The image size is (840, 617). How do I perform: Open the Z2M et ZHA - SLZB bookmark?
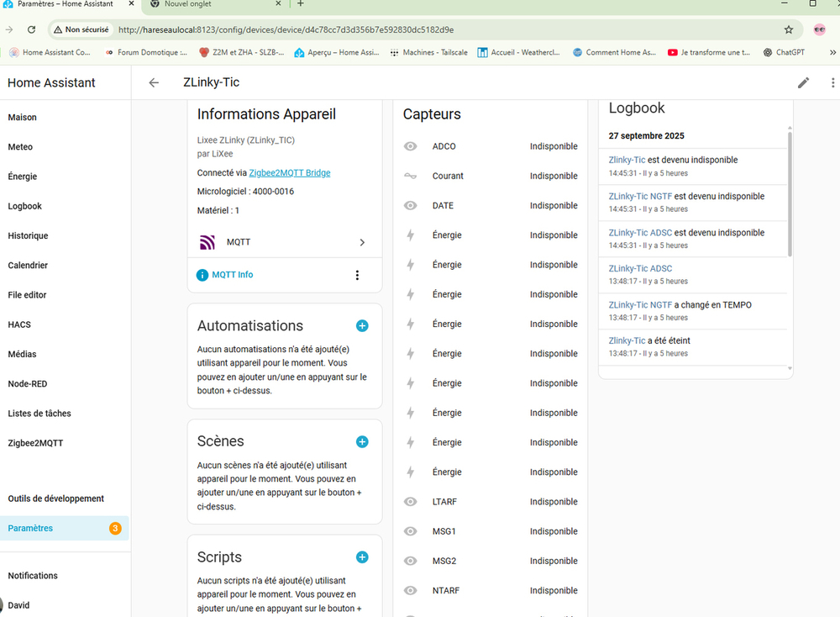click(242, 52)
